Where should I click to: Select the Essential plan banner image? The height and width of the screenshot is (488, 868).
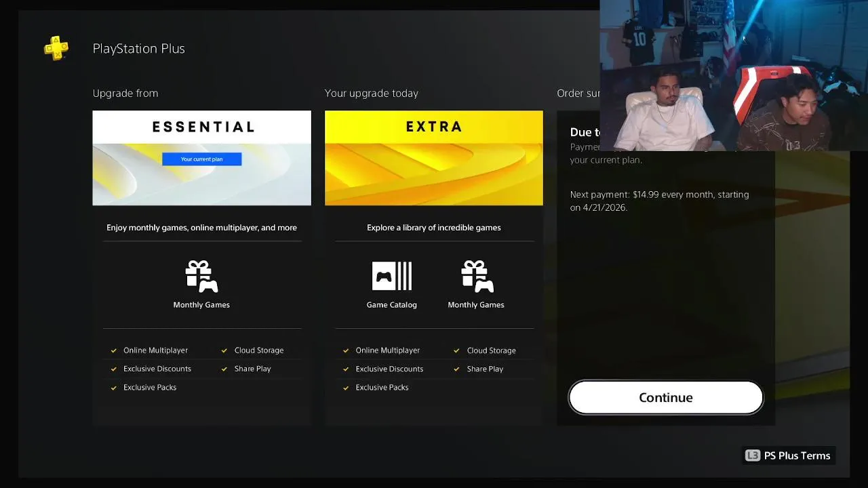201,158
